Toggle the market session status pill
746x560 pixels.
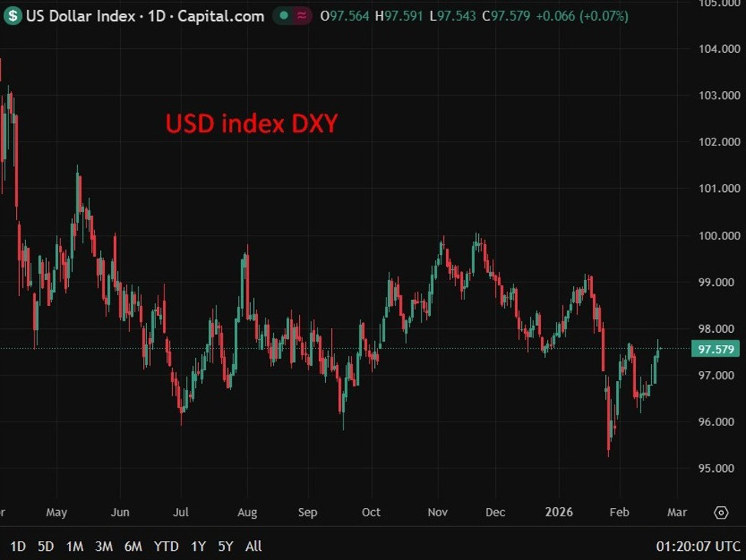coord(293,16)
